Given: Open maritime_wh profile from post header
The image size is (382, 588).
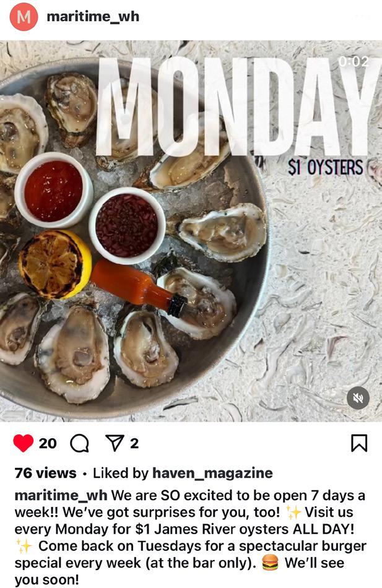Looking at the screenshot, I should (93, 17).
